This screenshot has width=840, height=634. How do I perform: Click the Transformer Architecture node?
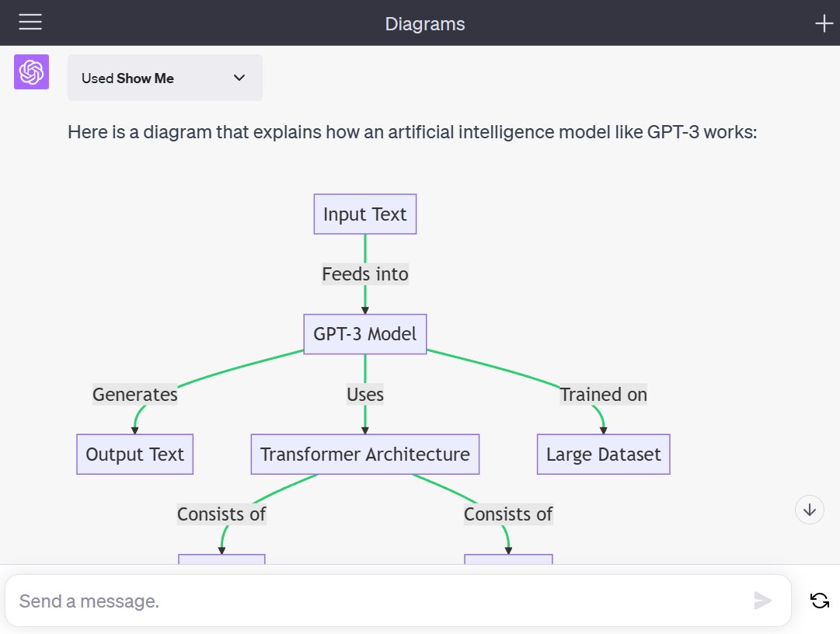pyautogui.click(x=364, y=455)
